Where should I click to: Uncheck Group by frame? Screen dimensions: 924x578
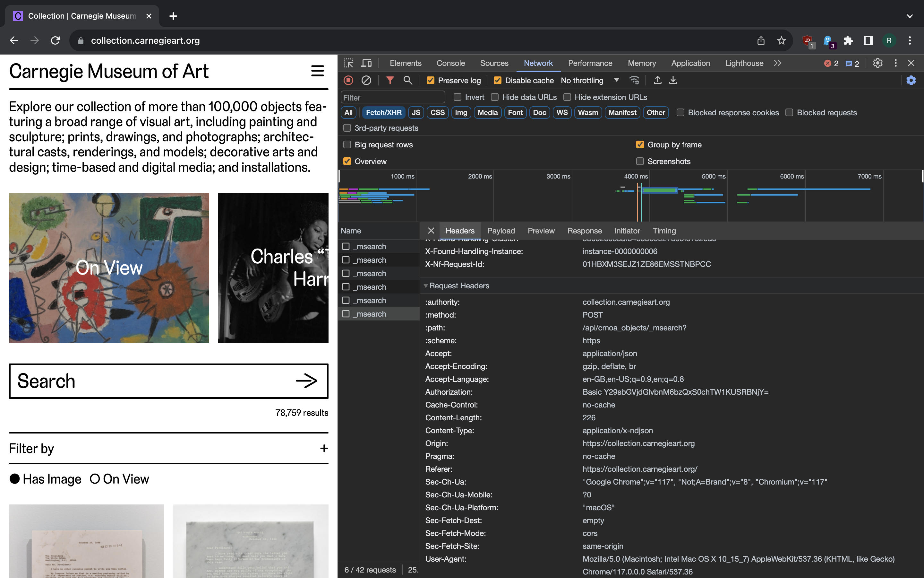[640, 144]
